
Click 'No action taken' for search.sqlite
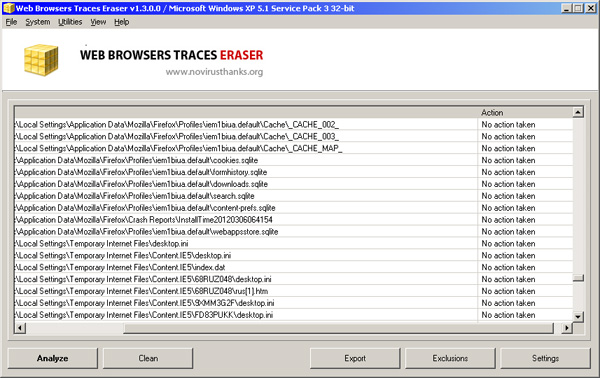(x=508, y=196)
